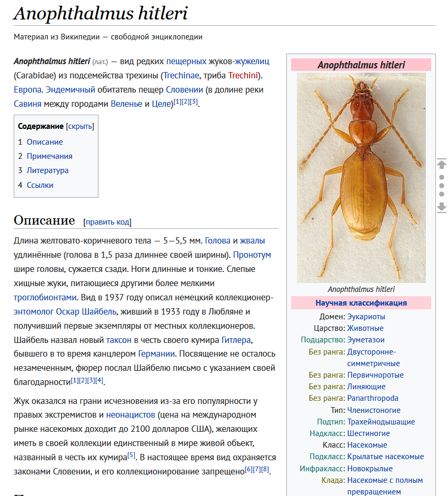Open the Насекомые class link
448x496 pixels.
click(367, 445)
